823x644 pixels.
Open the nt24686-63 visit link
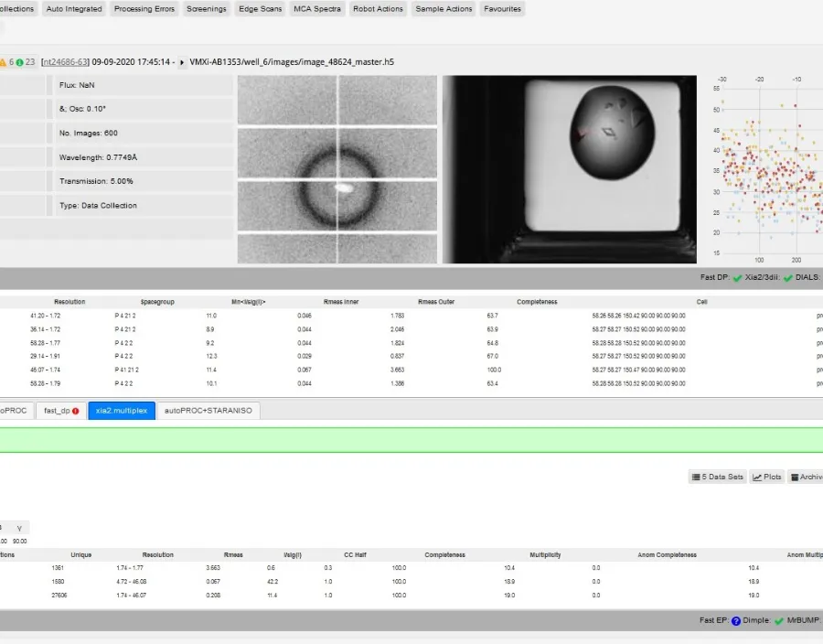coord(65,62)
